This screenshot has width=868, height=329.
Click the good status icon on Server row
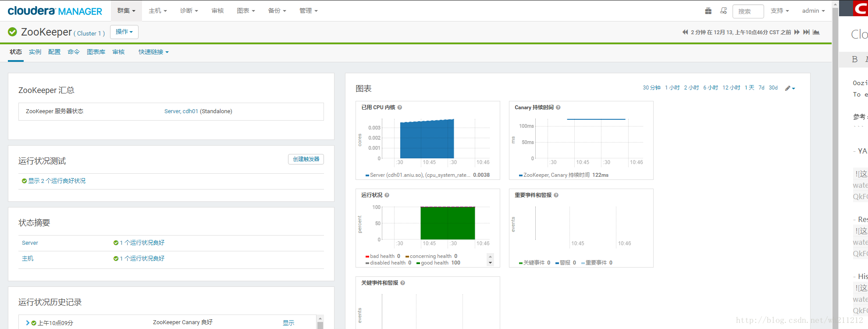116,243
